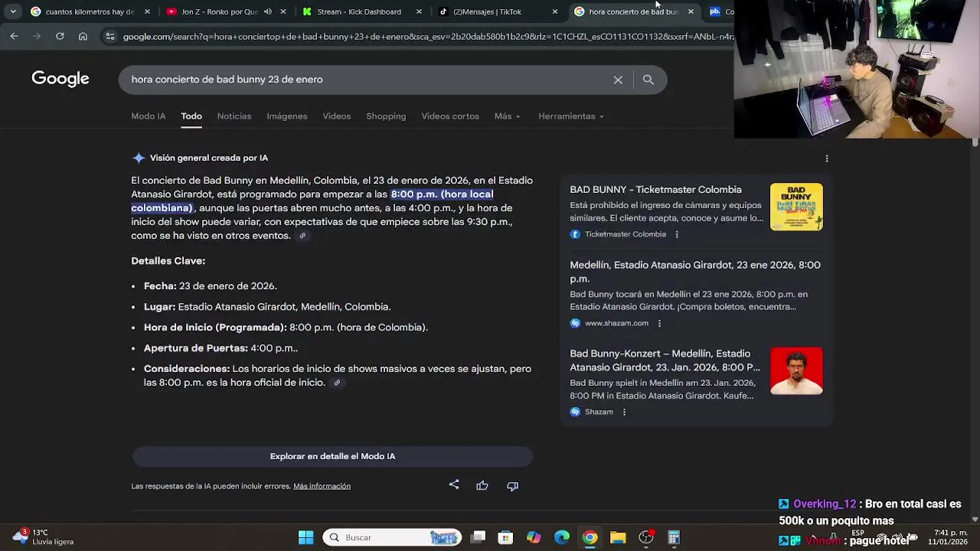Click the Visión general creada por IA heading
This screenshot has width=980, height=551.
point(209,158)
